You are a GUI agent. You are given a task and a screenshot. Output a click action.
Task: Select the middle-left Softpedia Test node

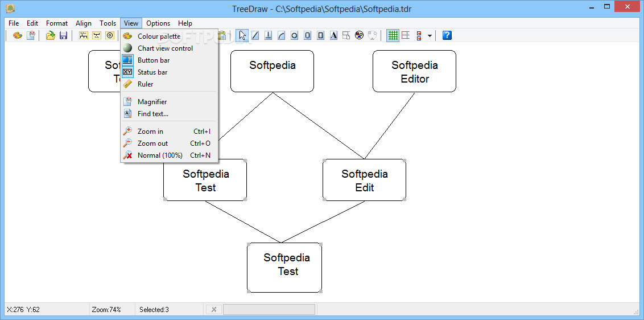click(x=205, y=180)
